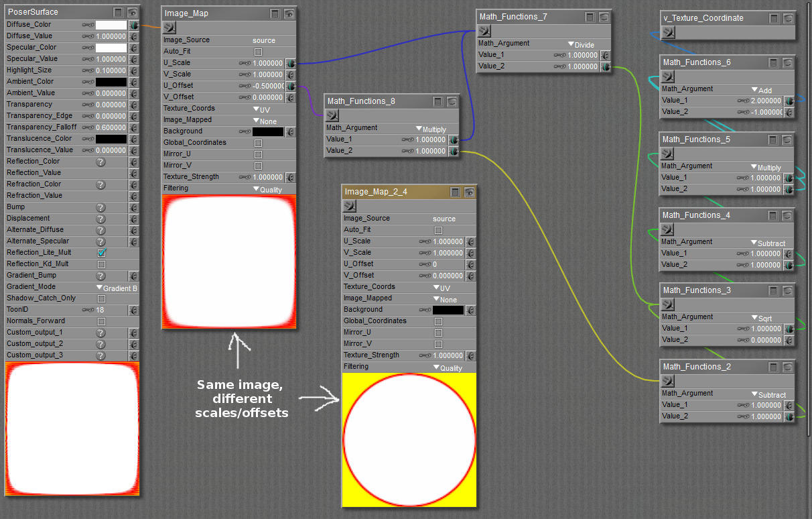Click the Image_Map_2_4 output plug button

pos(350,206)
